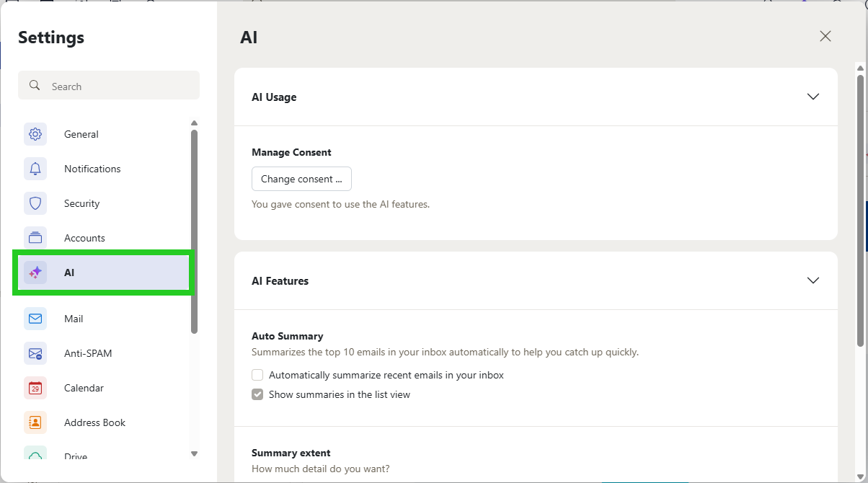Select the General settings gear icon
868x483 pixels.
click(x=35, y=134)
